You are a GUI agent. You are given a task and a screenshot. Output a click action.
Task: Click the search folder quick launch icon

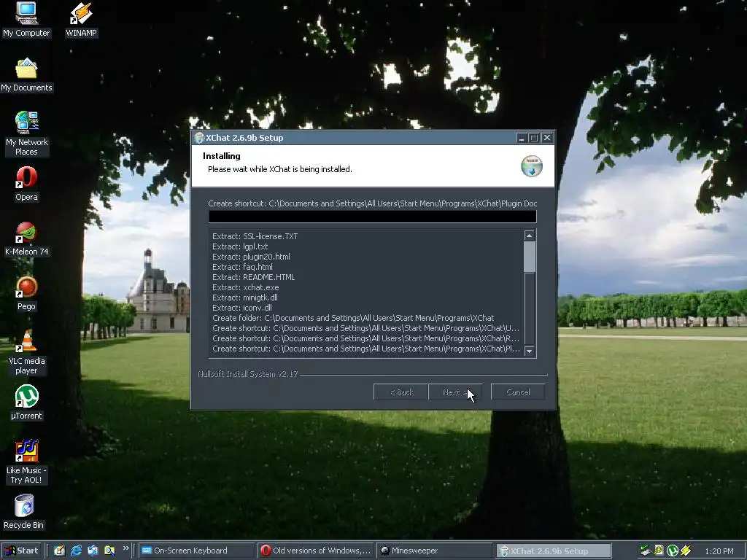point(109,551)
